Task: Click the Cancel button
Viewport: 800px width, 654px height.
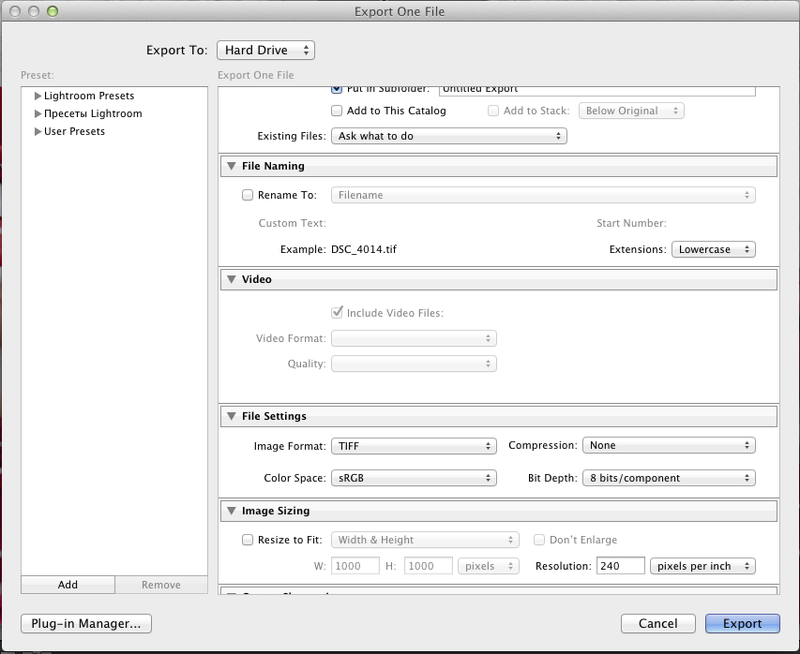Action: 657,623
